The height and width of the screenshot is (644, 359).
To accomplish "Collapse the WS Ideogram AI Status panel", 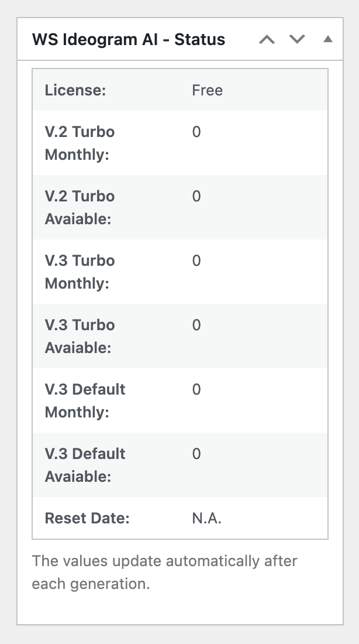I will tap(328, 40).
